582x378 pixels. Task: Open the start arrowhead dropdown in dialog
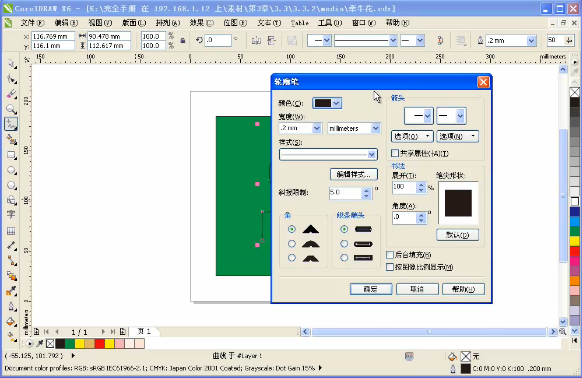(419, 116)
